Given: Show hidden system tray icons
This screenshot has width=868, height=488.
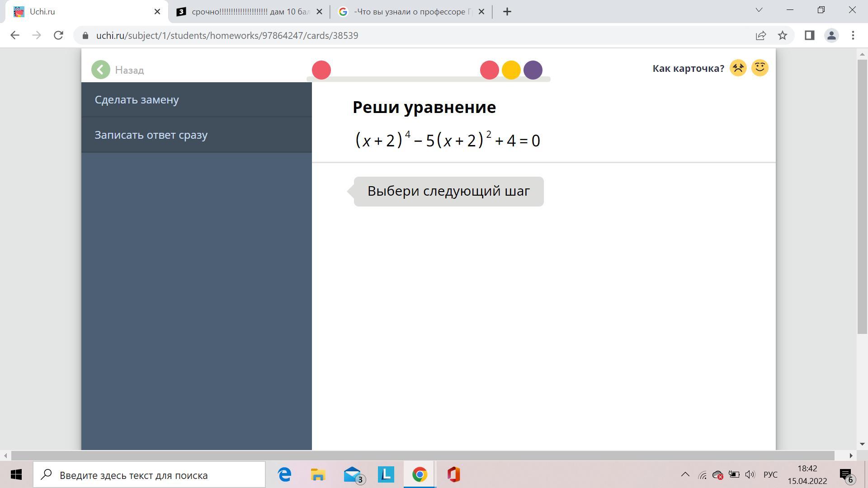Looking at the screenshot, I should pos(685,474).
